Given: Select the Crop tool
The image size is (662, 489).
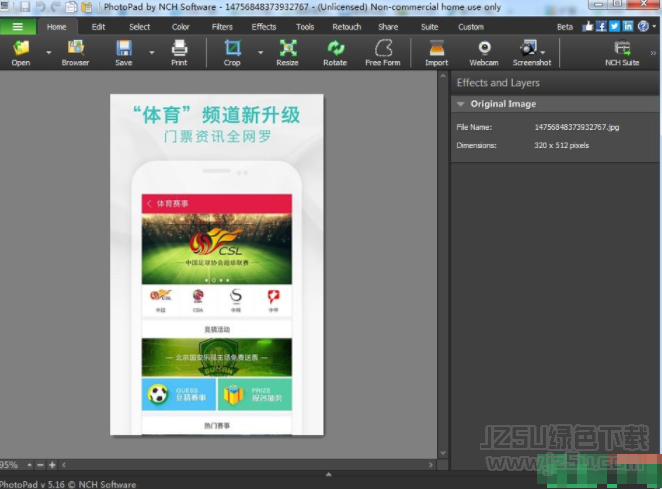Looking at the screenshot, I should 232,50.
